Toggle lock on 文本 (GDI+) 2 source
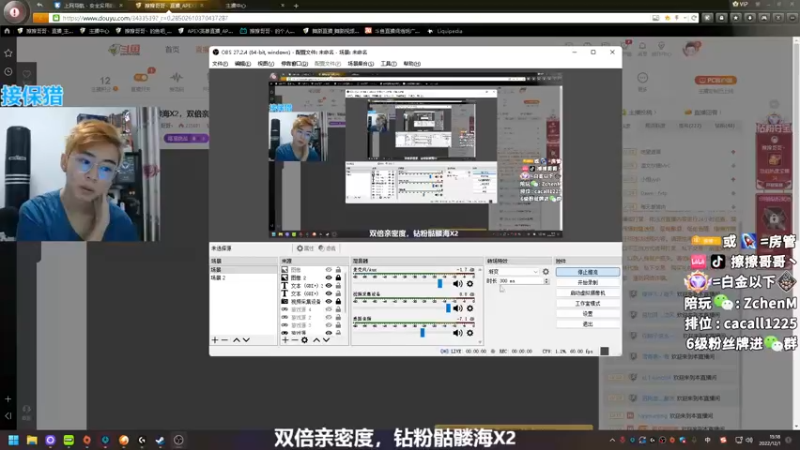The height and width of the screenshot is (450, 800). [x=338, y=286]
